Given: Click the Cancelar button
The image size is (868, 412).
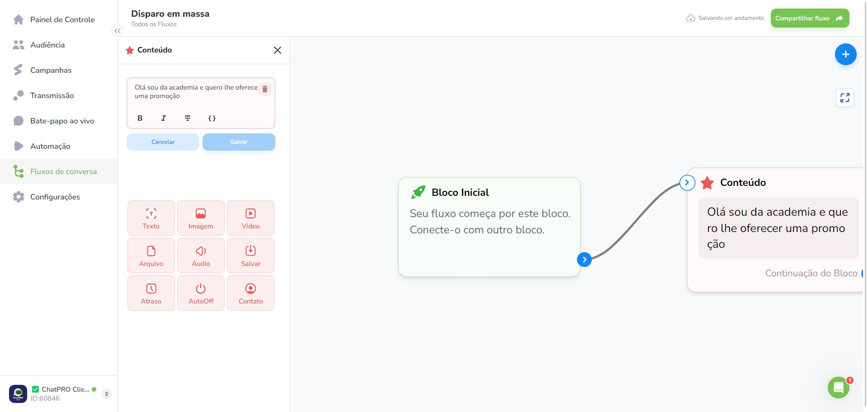Looking at the screenshot, I should pos(163,142).
